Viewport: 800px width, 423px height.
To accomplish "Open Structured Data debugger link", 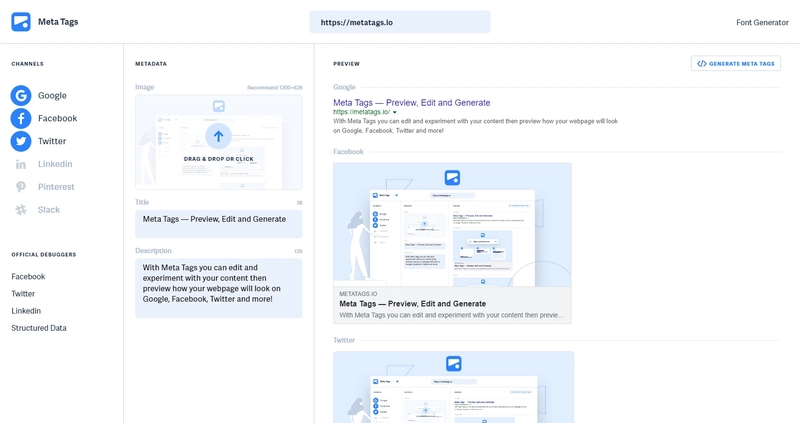I will [39, 328].
